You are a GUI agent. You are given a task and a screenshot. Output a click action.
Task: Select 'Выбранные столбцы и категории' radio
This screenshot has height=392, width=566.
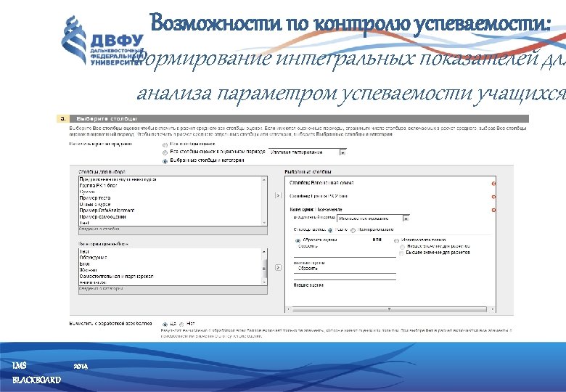(x=165, y=161)
